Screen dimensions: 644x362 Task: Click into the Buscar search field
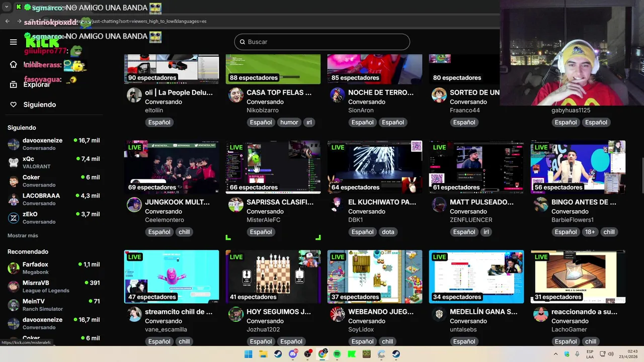tap(322, 42)
